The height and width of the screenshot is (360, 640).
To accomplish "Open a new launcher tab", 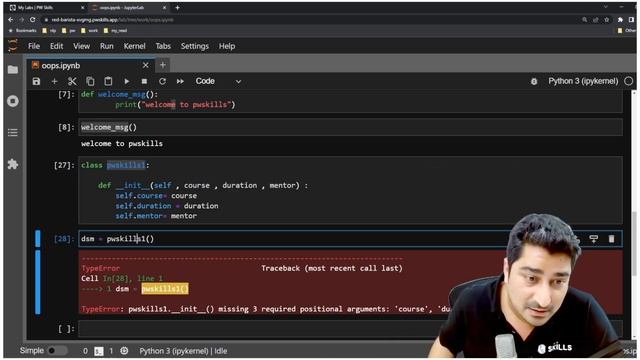I will 162,65.
